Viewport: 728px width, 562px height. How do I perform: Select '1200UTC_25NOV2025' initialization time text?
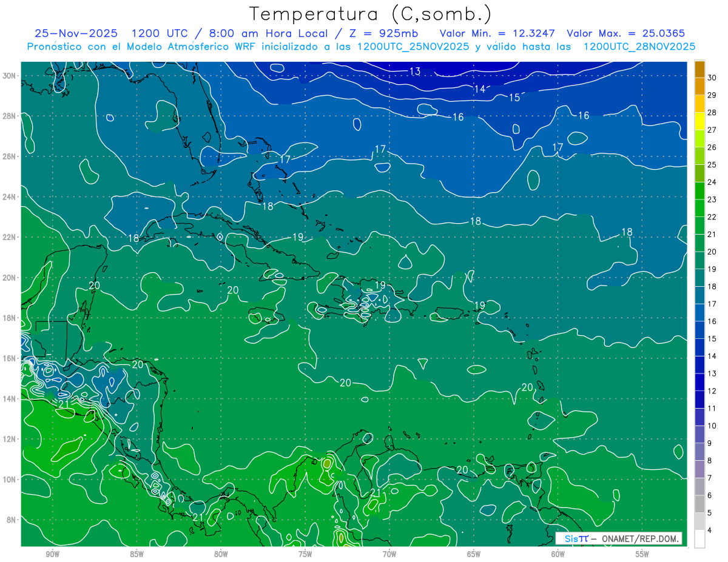(x=413, y=46)
